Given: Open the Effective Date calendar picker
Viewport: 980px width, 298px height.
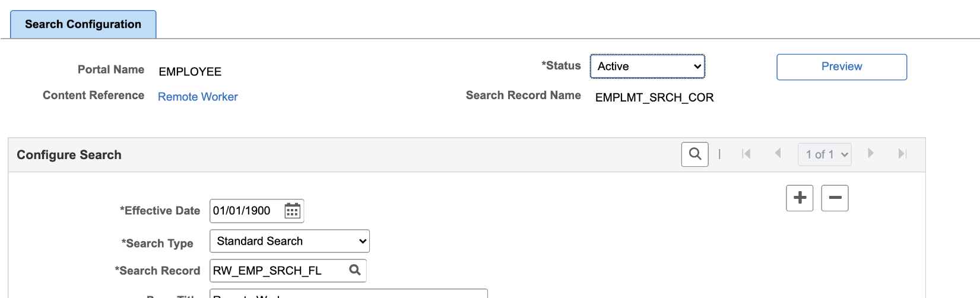Looking at the screenshot, I should pos(292,211).
